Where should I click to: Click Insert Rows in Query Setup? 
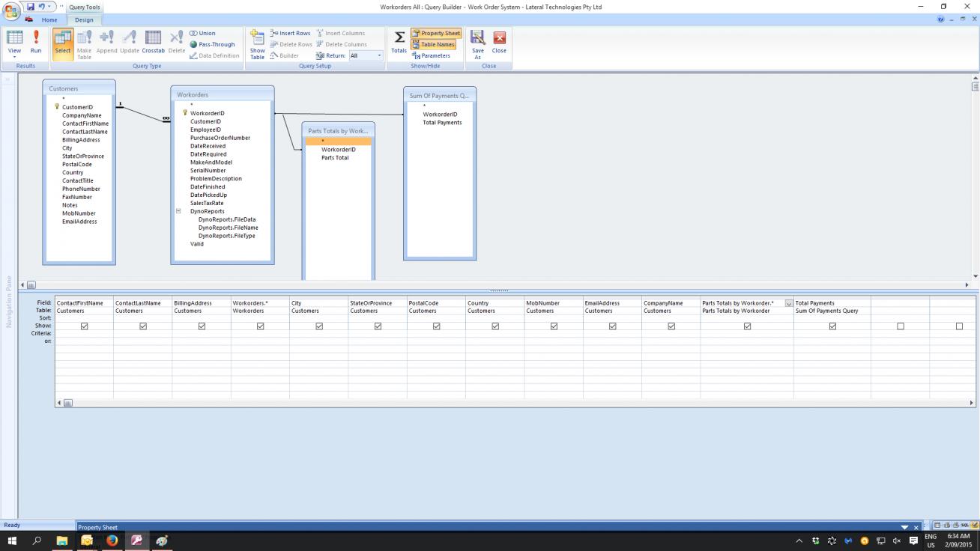click(290, 33)
